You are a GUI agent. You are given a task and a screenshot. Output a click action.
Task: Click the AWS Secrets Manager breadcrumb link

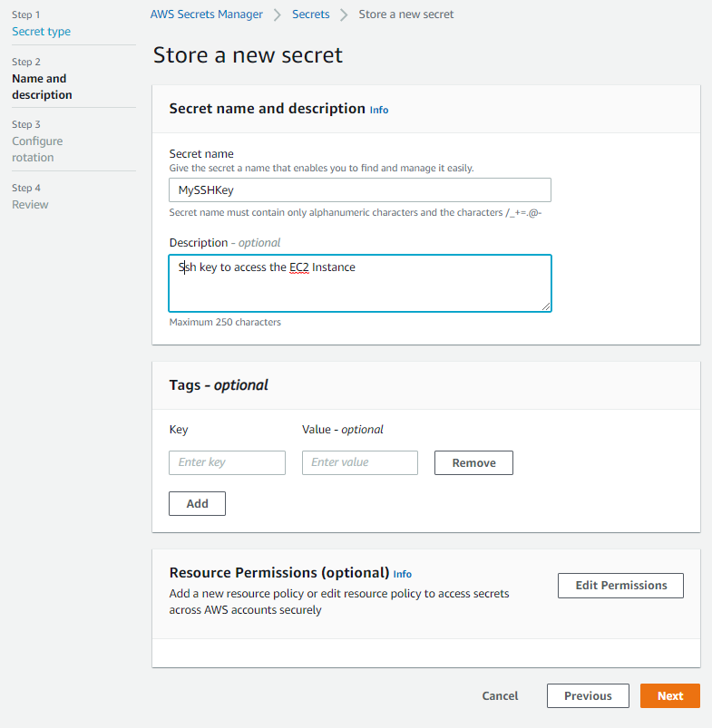pyautogui.click(x=208, y=14)
